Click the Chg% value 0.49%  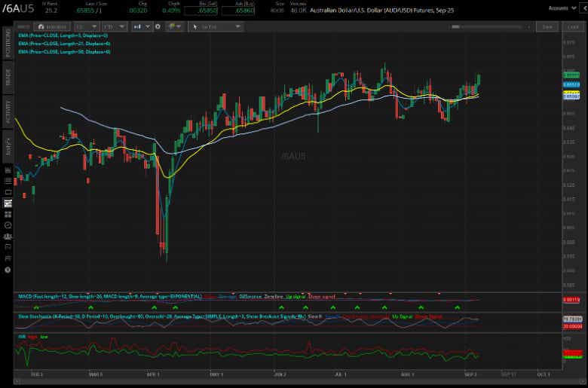click(171, 11)
